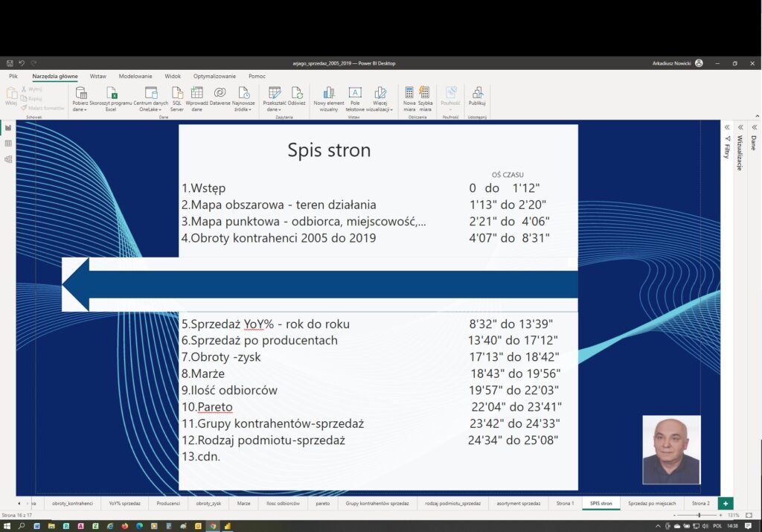The height and width of the screenshot is (532, 762).
Task: Open the Najnowsze źródła dropdown
Action: coord(243,109)
